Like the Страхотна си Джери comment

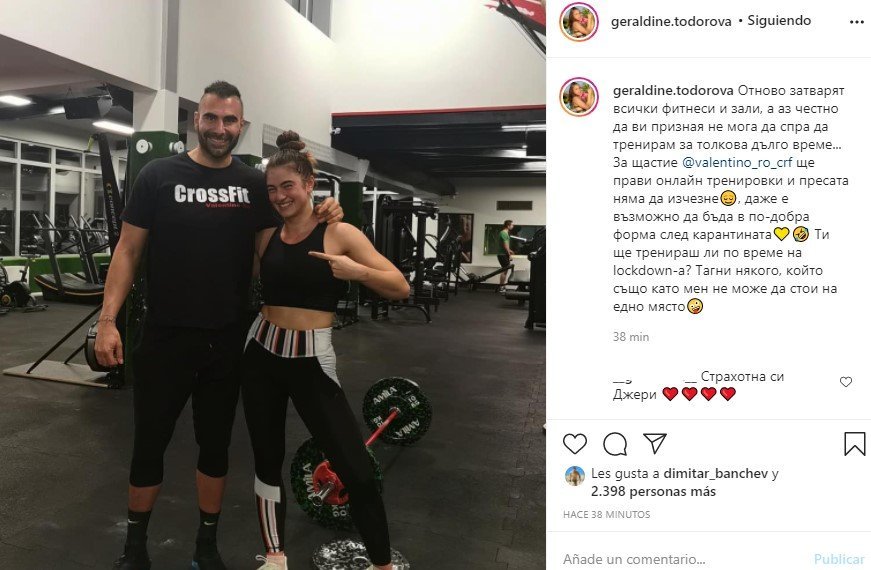point(845,382)
